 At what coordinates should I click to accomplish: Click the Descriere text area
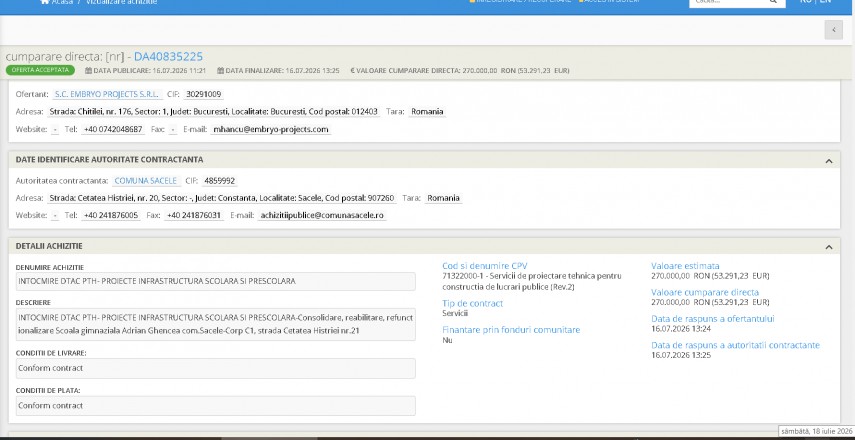click(215, 324)
